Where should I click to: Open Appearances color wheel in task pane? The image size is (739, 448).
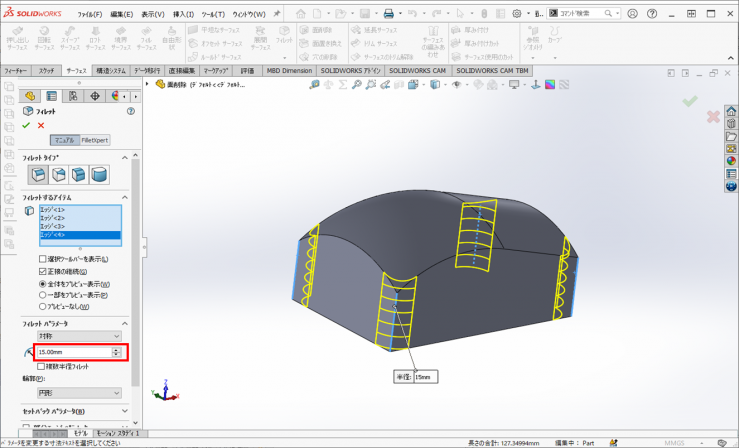(x=730, y=160)
